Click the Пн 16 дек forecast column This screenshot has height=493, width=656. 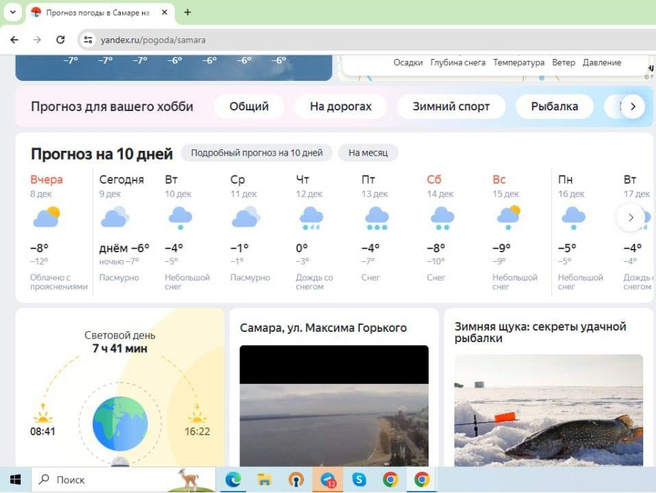click(x=579, y=232)
